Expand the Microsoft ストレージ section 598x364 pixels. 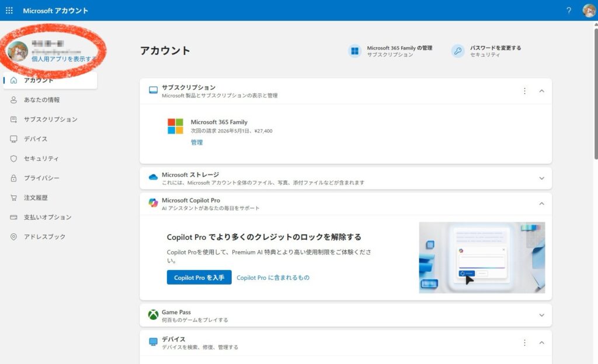pyautogui.click(x=541, y=178)
